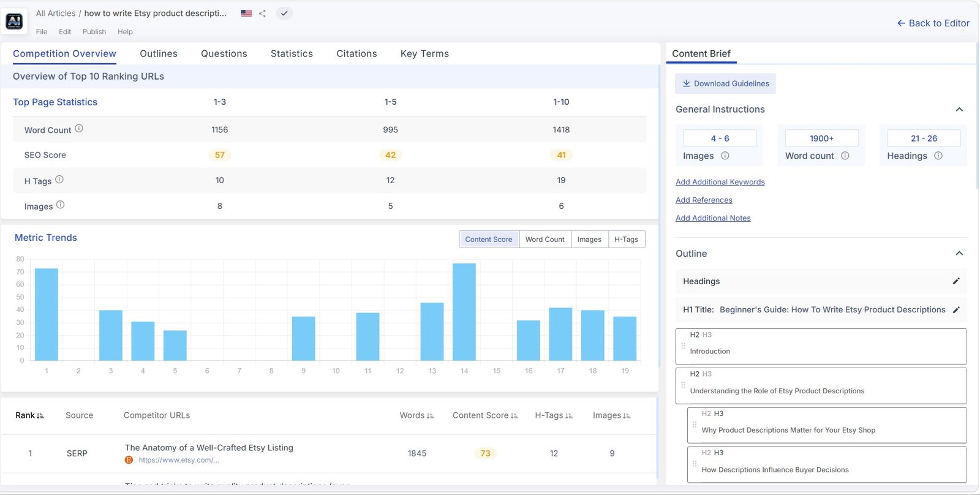The height and width of the screenshot is (495, 980).
Task: Select the Content Brief tab
Action: pyautogui.click(x=701, y=54)
